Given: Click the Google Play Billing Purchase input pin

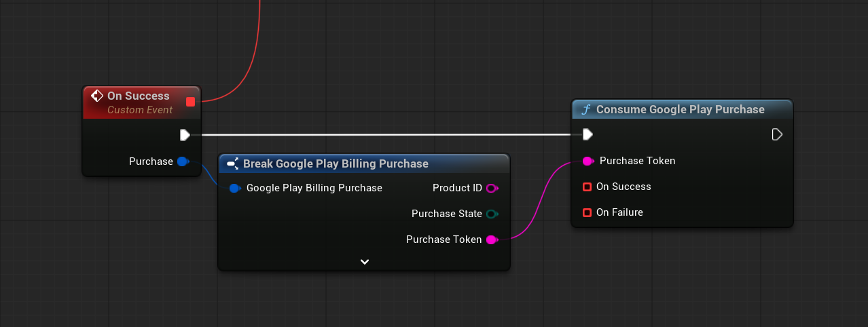Looking at the screenshot, I should (x=235, y=188).
